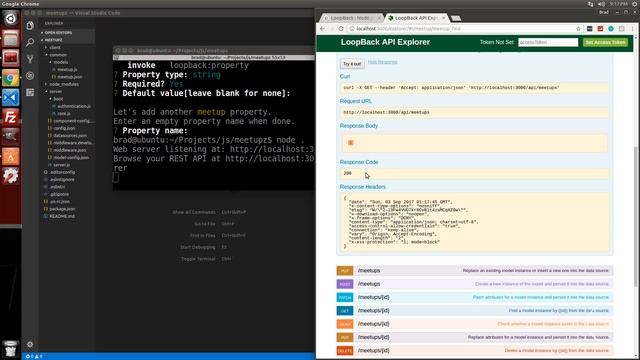Expand the HEAD /meetups/{id} operation
This screenshot has height=360, width=640.
pyautogui.click(x=475, y=324)
